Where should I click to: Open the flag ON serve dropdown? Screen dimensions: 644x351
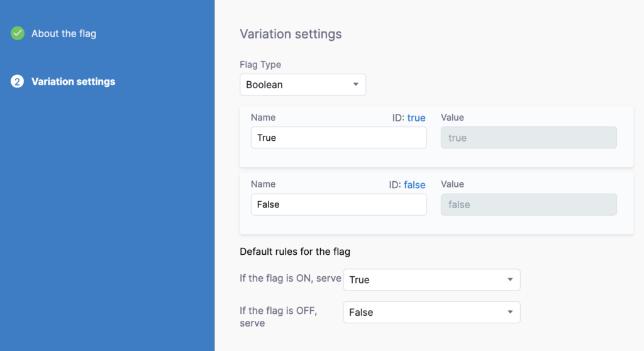(x=431, y=280)
